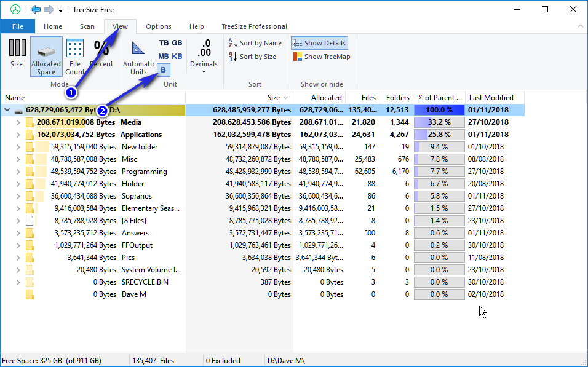
Task: Click the Applications folder icon
Action: (x=30, y=135)
